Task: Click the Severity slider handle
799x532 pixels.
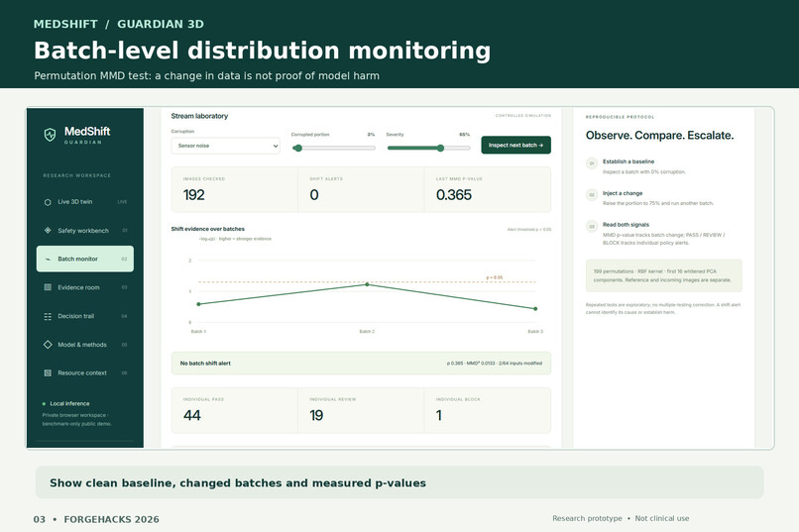Action: [440, 149]
